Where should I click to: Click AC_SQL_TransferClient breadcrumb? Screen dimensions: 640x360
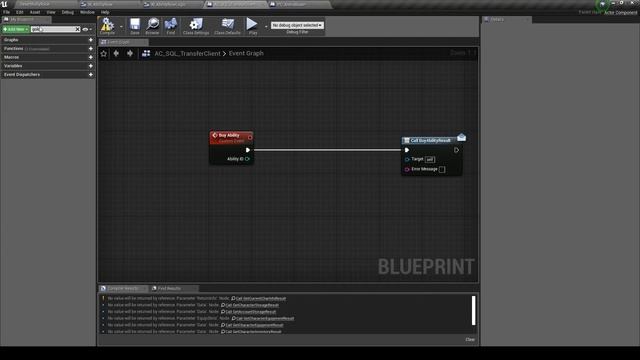click(x=187, y=53)
